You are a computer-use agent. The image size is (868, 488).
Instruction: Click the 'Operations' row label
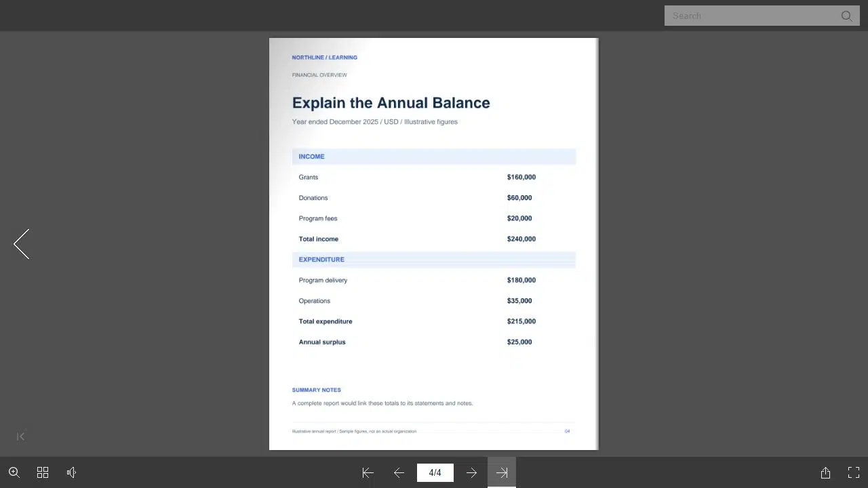314,301
